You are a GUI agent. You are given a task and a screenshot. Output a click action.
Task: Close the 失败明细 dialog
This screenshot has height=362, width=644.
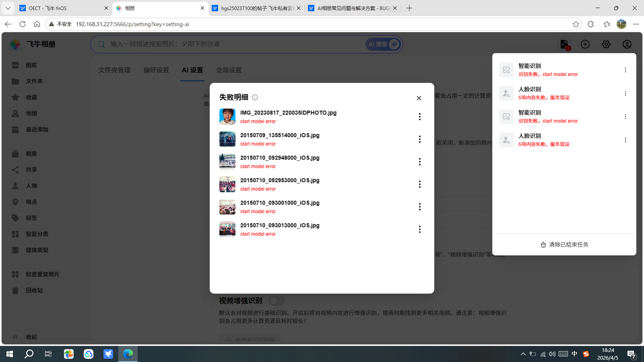pos(419,98)
